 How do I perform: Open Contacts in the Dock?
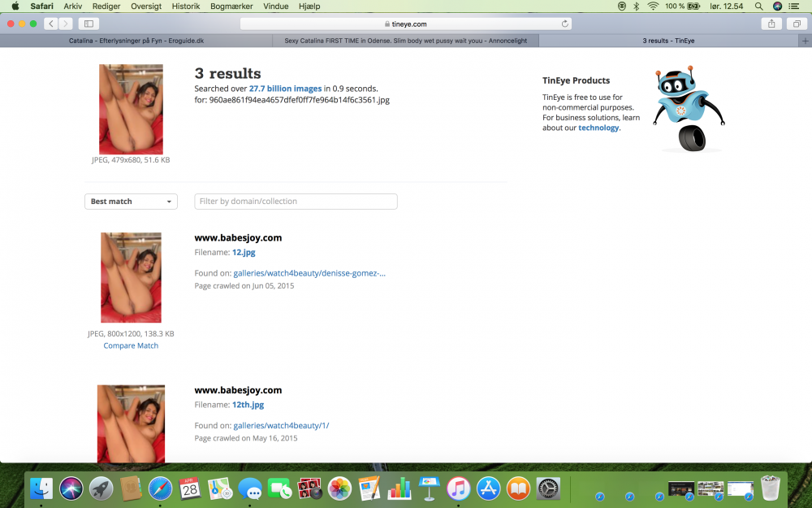131,488
